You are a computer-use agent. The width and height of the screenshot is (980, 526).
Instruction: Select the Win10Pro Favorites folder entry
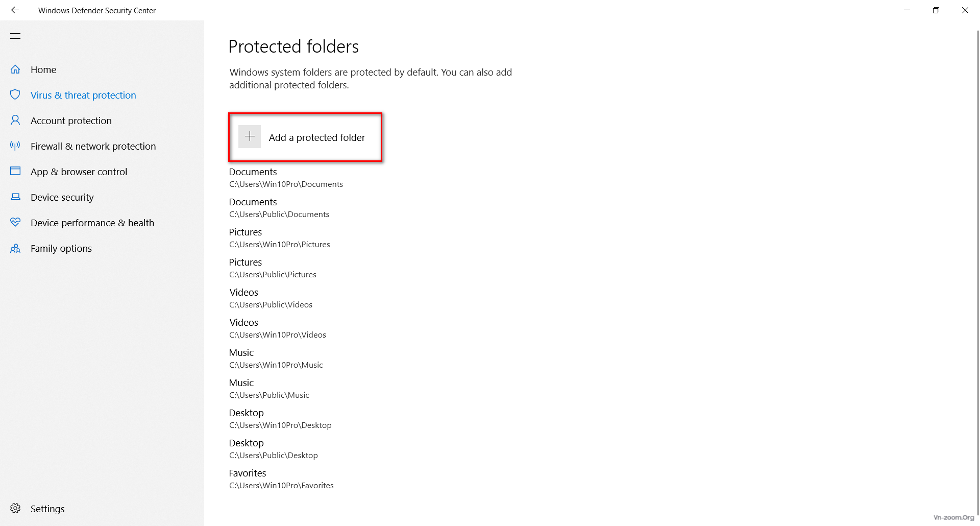pos(281,479)
